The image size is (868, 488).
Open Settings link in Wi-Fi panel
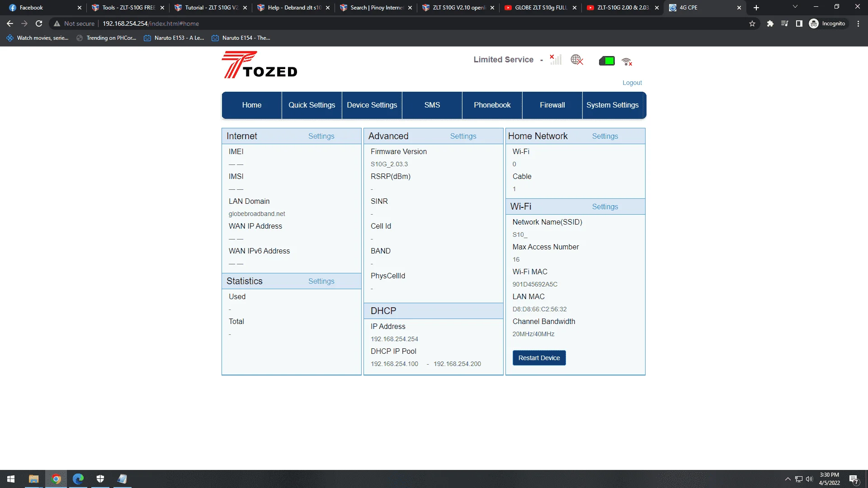[605, 206]
